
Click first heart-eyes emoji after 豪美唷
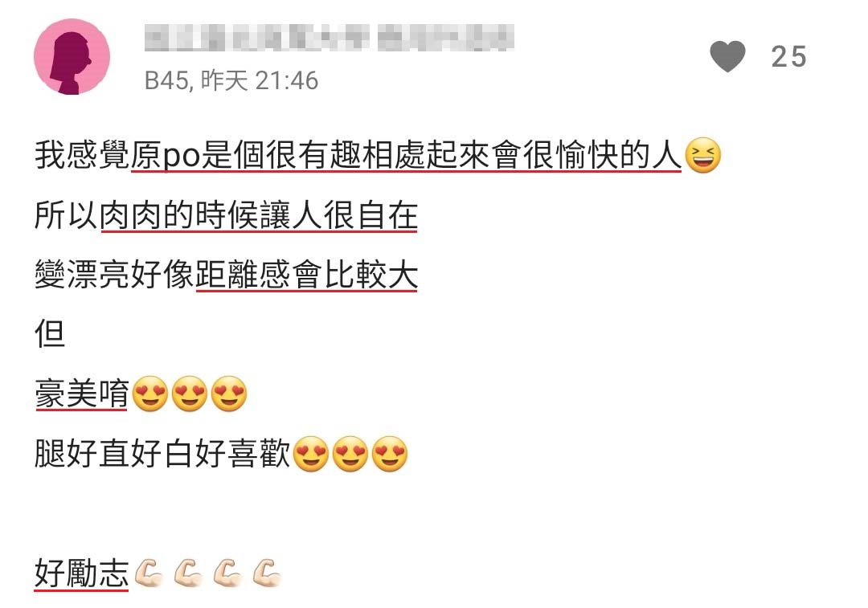[150, 394]
